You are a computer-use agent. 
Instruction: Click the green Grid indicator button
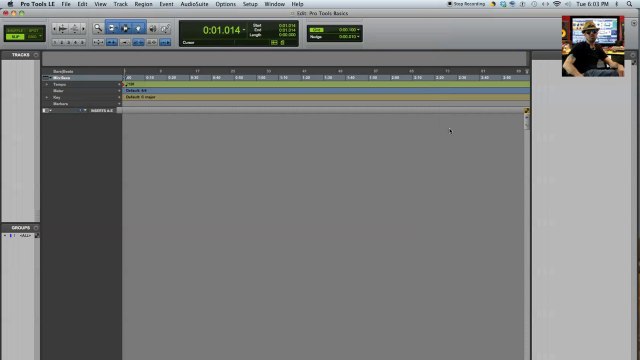[317, 30]
